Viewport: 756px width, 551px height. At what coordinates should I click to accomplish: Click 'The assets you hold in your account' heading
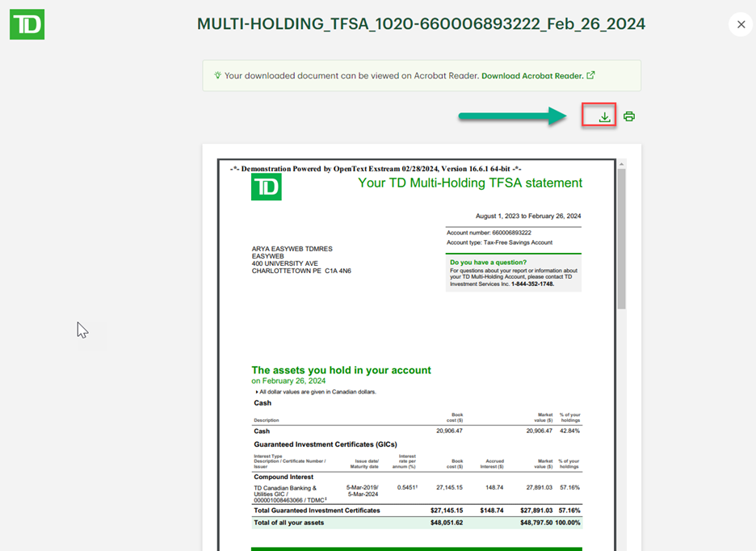342,370
